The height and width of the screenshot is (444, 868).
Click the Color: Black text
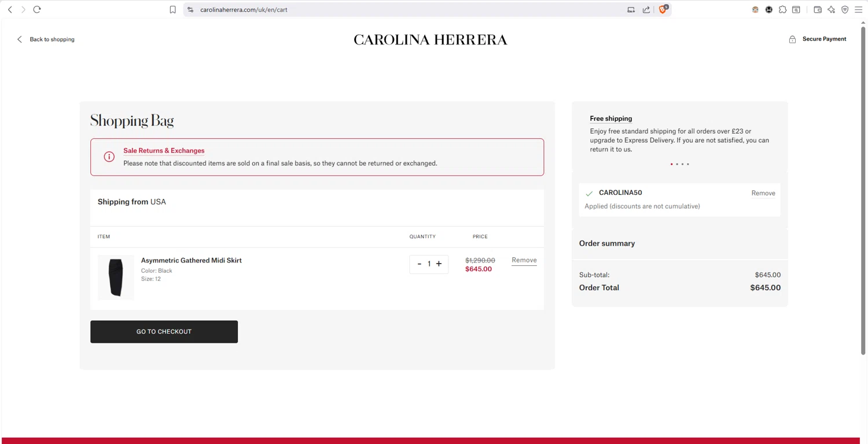click(x=157, y=271)
